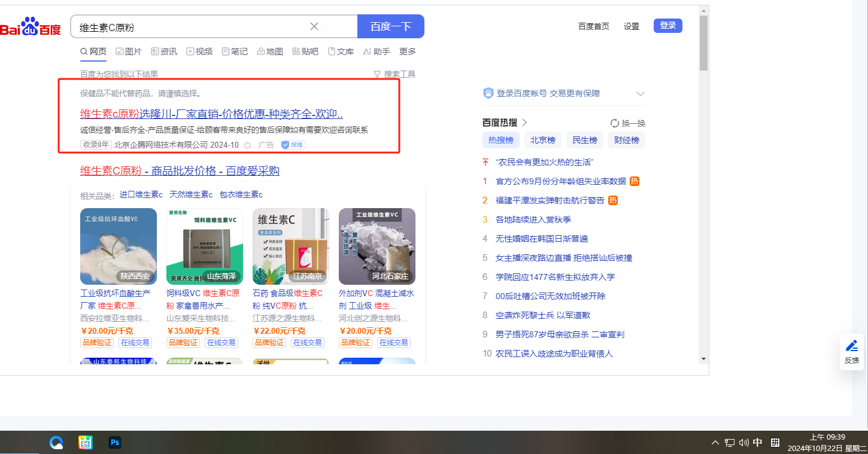Switch to the 资讯 tab

[164, 51]
